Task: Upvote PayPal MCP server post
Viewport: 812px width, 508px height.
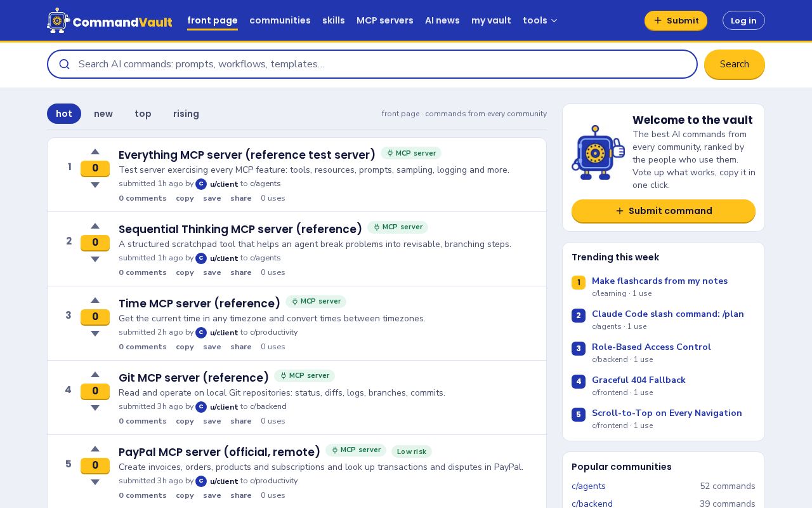Action: [x=95, y=449]
